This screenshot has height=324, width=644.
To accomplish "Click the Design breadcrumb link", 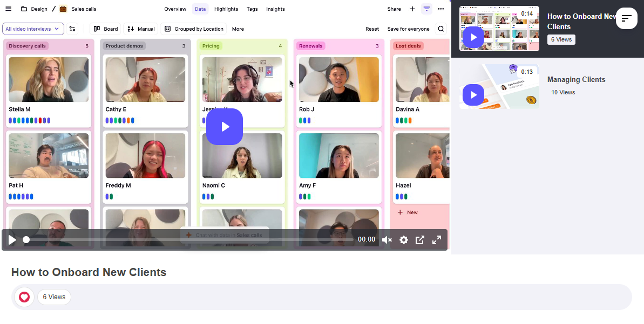I will [x=39, y=9].
